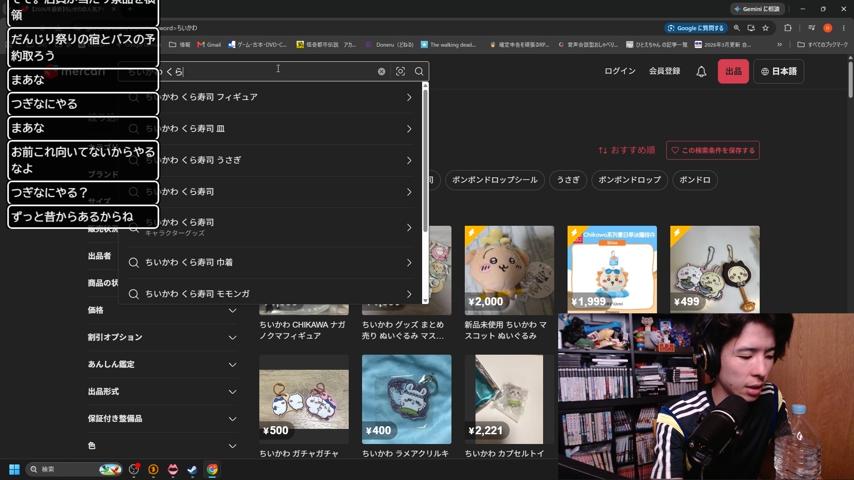Click Google に質問する chip in address bar
854x480 pixels.
pyautogui.click(x=696, y=28)
